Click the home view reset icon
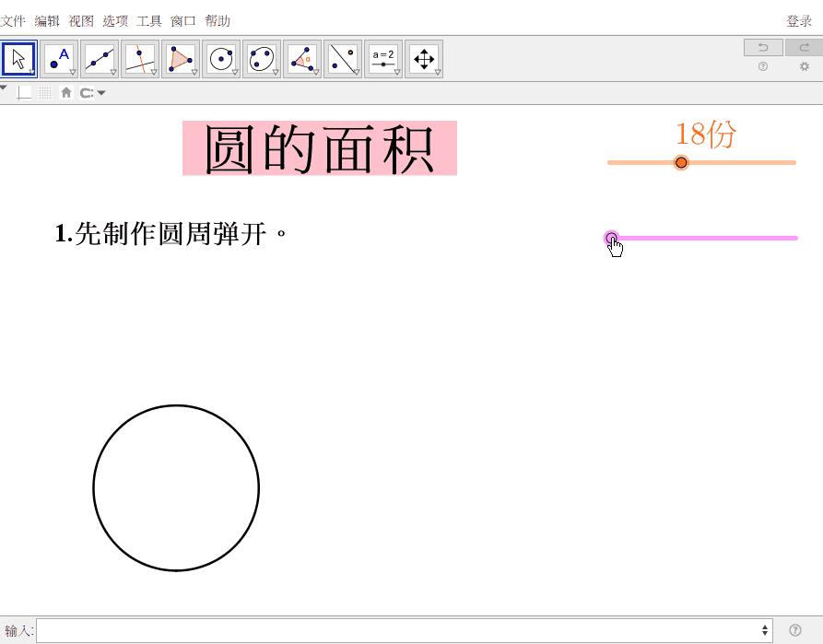 point(65,92)
